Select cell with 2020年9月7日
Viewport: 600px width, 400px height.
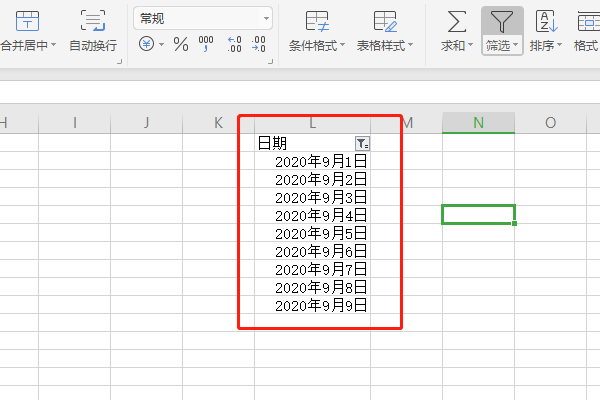tap(312, 269)
